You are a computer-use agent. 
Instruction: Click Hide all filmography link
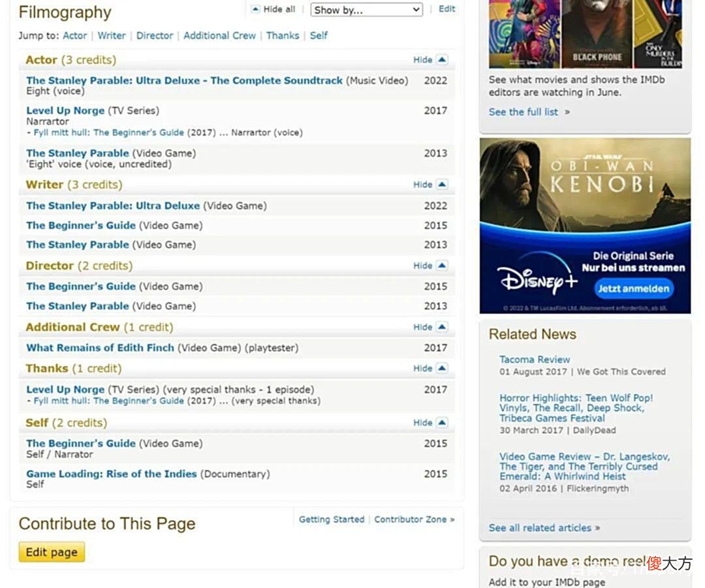(x=279, y=9)
